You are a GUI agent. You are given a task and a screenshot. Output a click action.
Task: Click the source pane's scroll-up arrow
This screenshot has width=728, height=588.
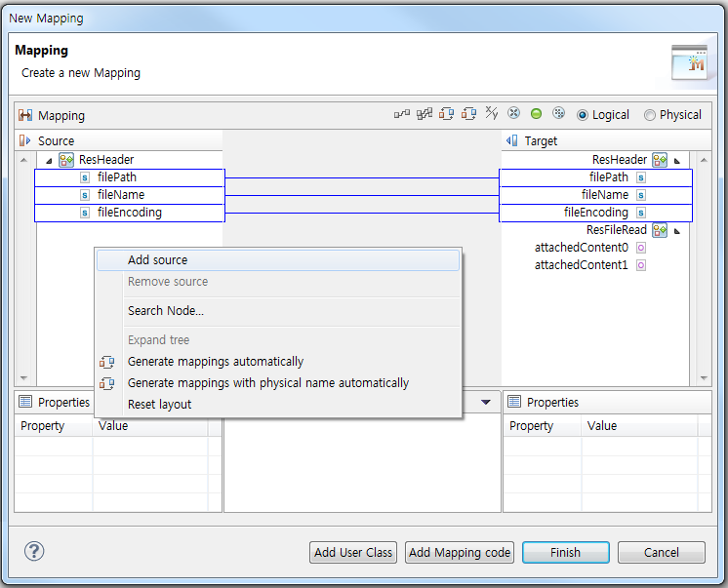(x=24, y=161)
